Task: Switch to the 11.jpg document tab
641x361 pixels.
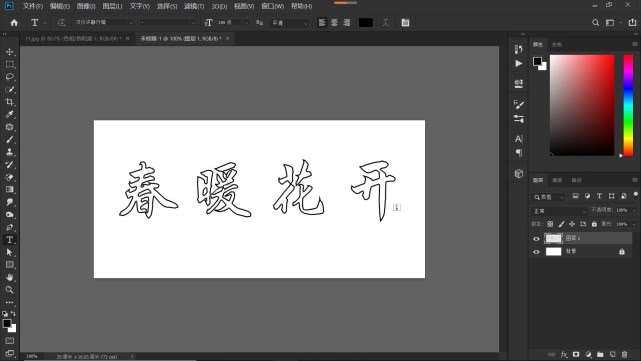Action: pyautogui.click(x=74, y=38)
